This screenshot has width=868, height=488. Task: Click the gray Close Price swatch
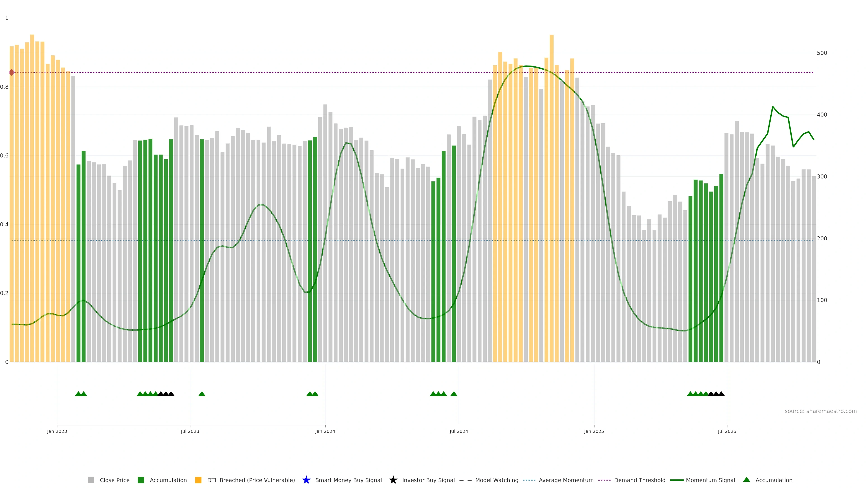(91, 480)
